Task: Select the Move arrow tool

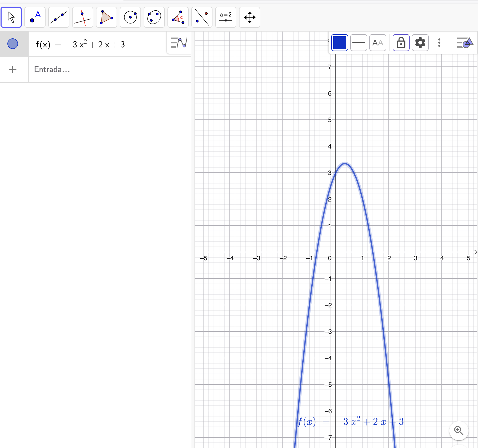Action: (x=11, y=17)
